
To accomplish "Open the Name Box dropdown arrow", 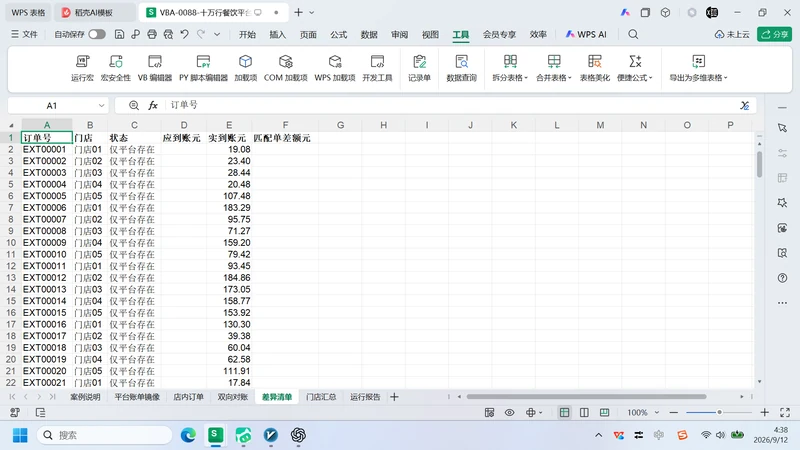I will click(101, 106).
